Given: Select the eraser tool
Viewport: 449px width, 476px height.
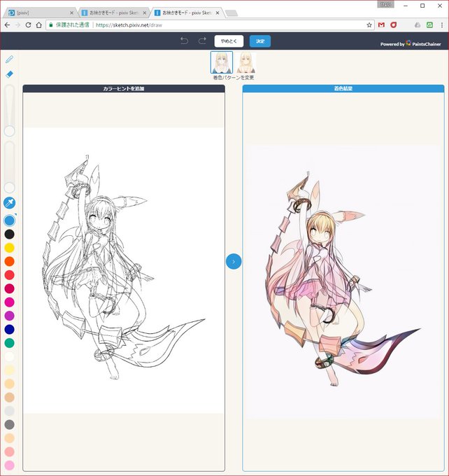Looking at the screenshot, I should pyautogui.click(x=9, y=74).
